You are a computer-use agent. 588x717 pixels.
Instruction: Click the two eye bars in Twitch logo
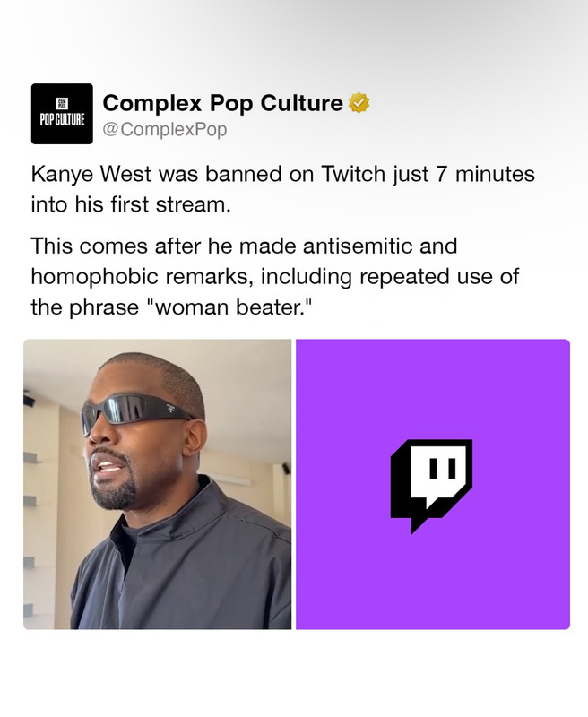(x=443, y=469)
